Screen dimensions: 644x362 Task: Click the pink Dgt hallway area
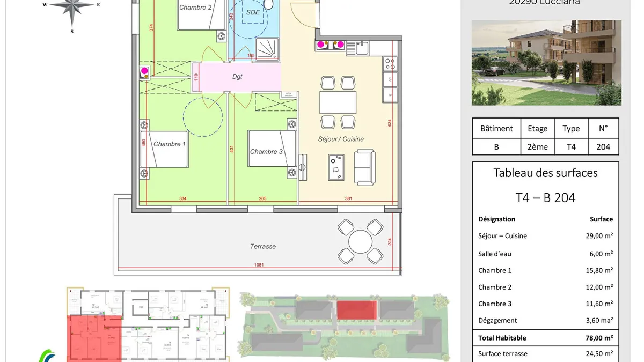point(237,77)
